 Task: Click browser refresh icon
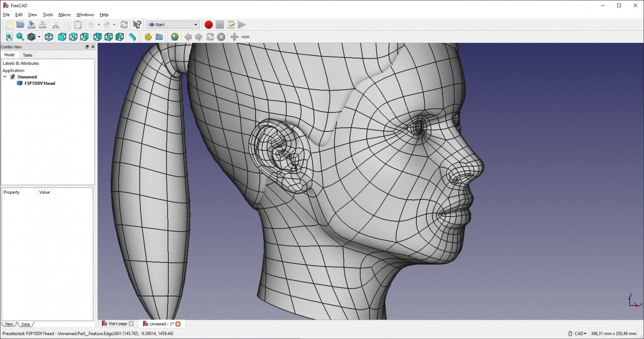pyautogui.click(x=210, y=37)
